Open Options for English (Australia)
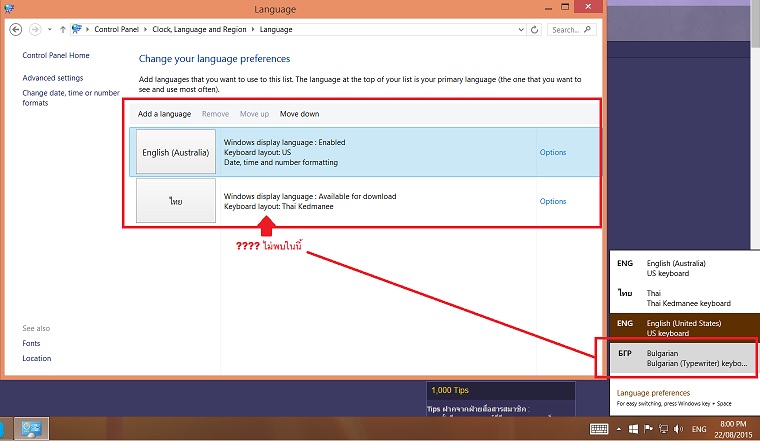This screenshot has height=441, width=760. tap(553, 152)
